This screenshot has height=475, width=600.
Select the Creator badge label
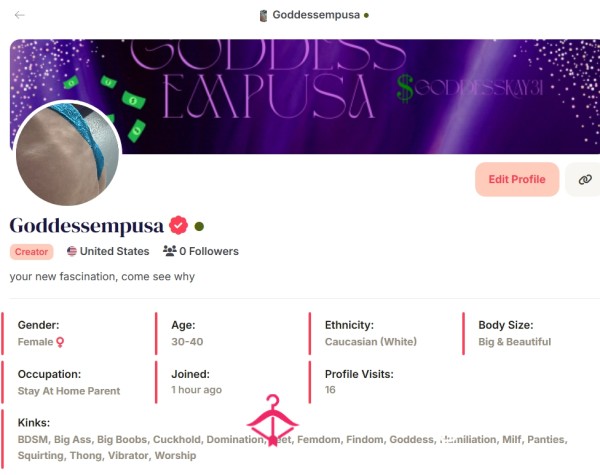(x=31, y=251)
